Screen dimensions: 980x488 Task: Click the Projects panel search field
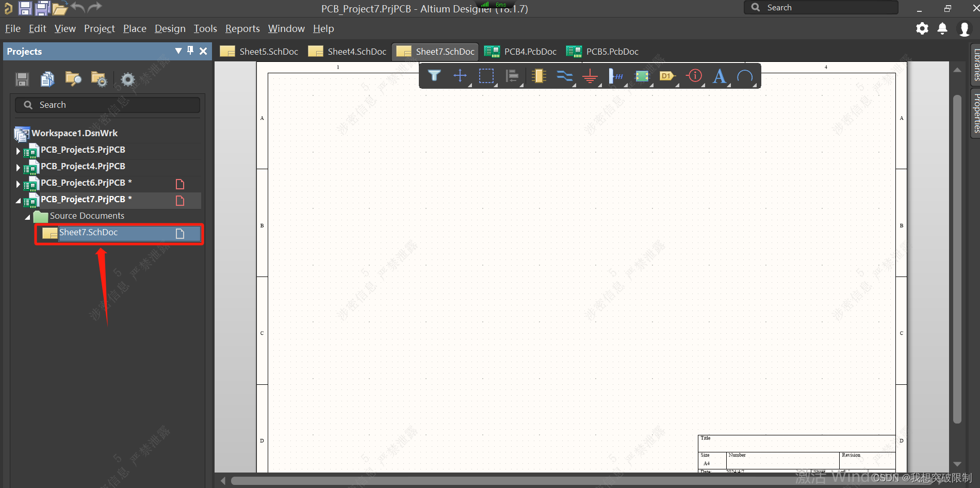pyautogui.click(x=107, y=105)
